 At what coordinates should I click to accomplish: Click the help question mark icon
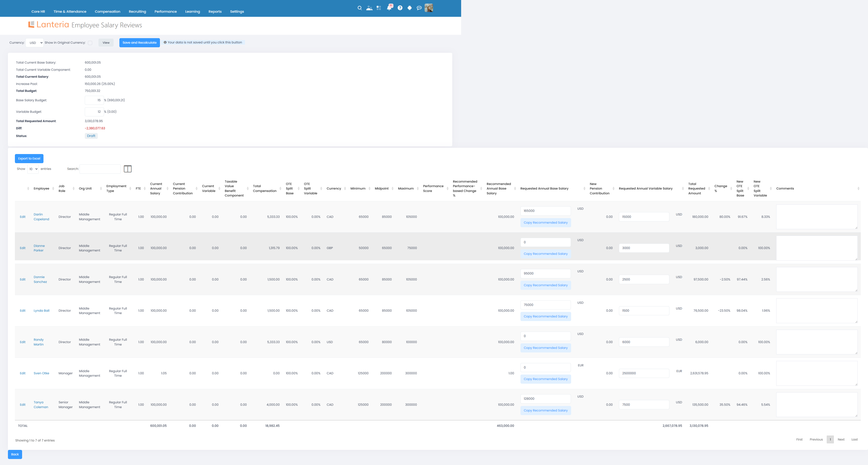pos(400,8)
